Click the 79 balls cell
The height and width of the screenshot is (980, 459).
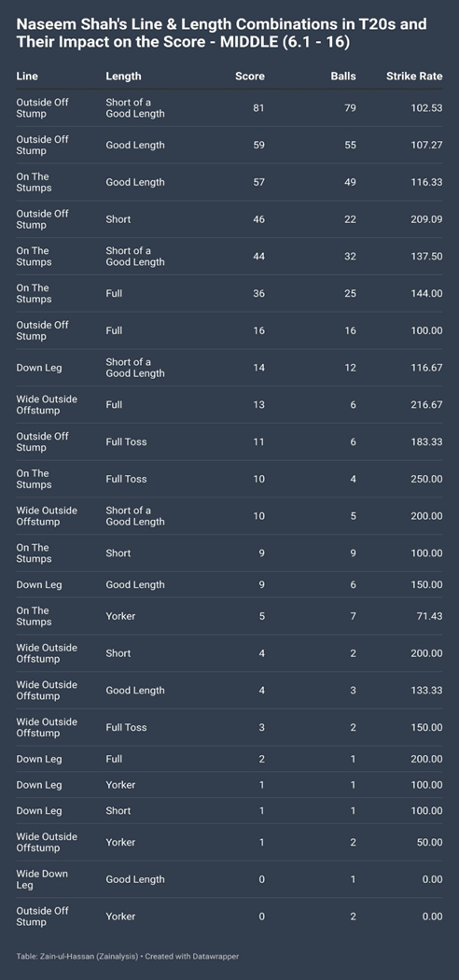point(350,108)
